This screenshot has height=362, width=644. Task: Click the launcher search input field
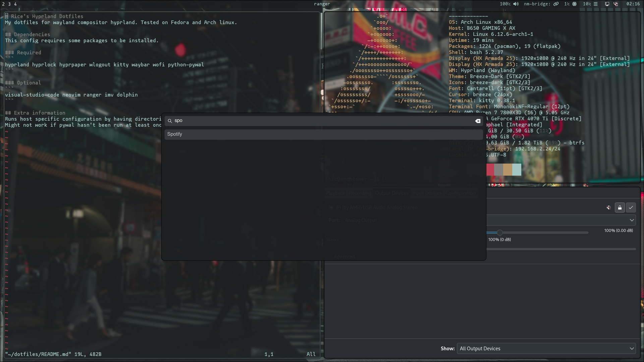(322, 121)
